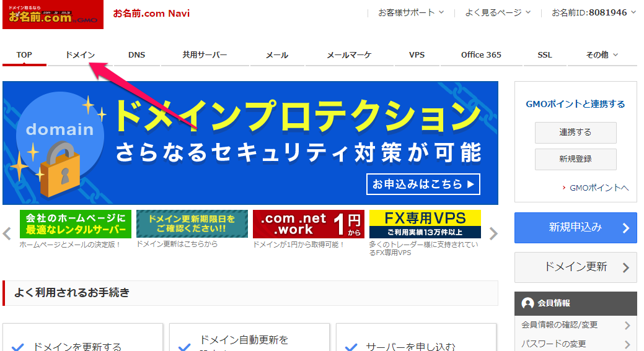The image size is (644, 351).
Task: Open パスワードの変更
Action: tap(575, 344)
